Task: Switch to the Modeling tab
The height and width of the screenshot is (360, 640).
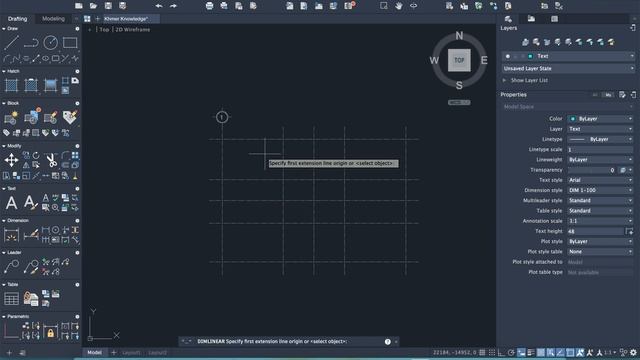Action: pyautogui.click(x=53, y=19)
